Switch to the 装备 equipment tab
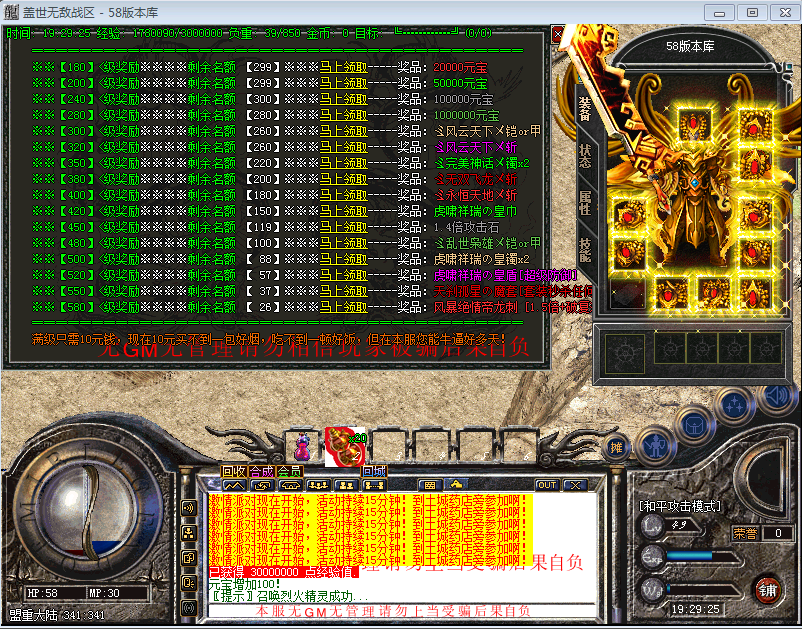The image size is (802, 629). (x=585, y=109)
